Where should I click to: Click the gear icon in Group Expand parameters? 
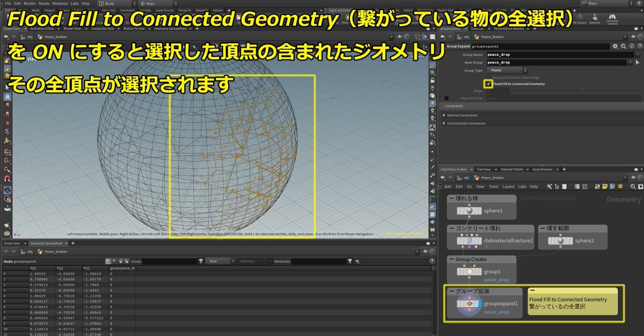(615, 47)
